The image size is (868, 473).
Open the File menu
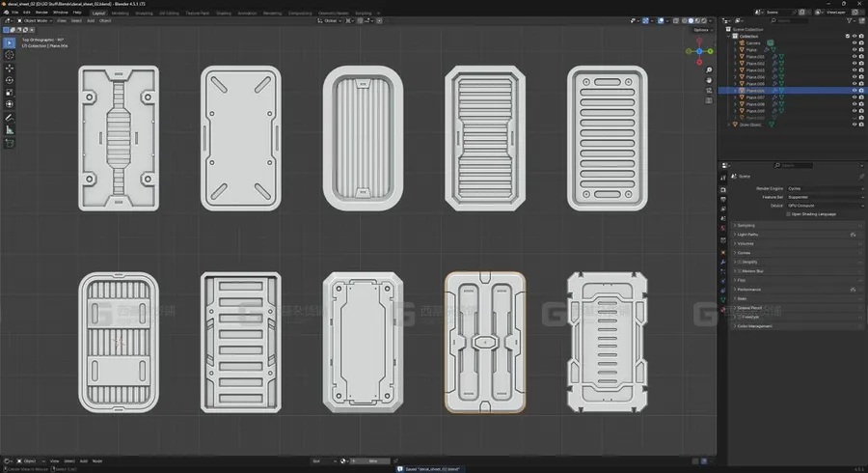(14, 13)
